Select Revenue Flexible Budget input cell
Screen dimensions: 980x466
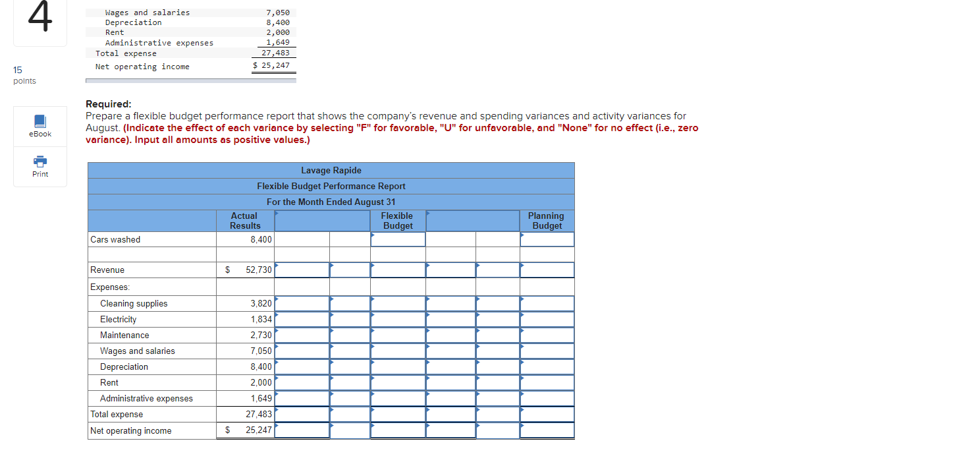(398, 270)
